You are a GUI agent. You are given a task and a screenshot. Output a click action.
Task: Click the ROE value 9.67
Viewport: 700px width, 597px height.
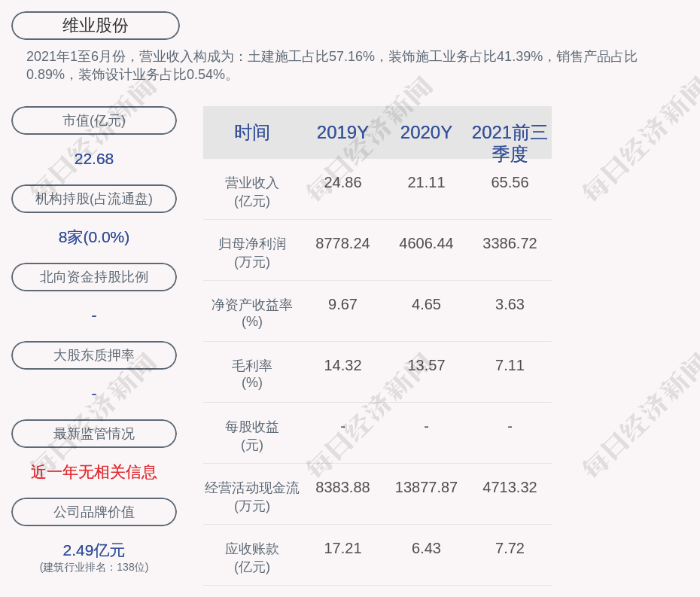pos(342,305)
